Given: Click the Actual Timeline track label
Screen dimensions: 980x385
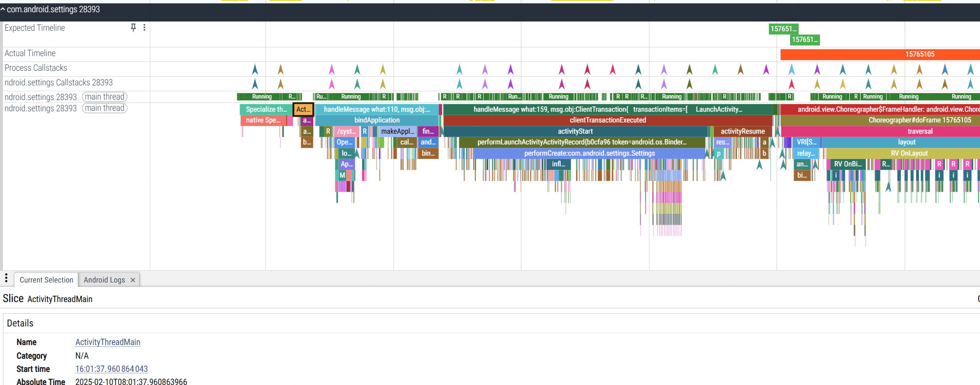Looking at the screenshot, I should coord(30,53).
